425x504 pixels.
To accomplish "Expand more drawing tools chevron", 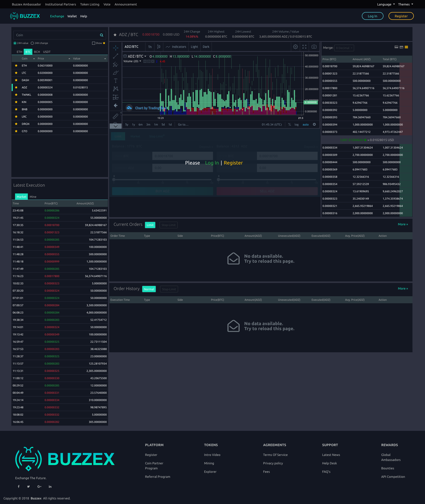I will pyautogui.click(x=116, y=126).
